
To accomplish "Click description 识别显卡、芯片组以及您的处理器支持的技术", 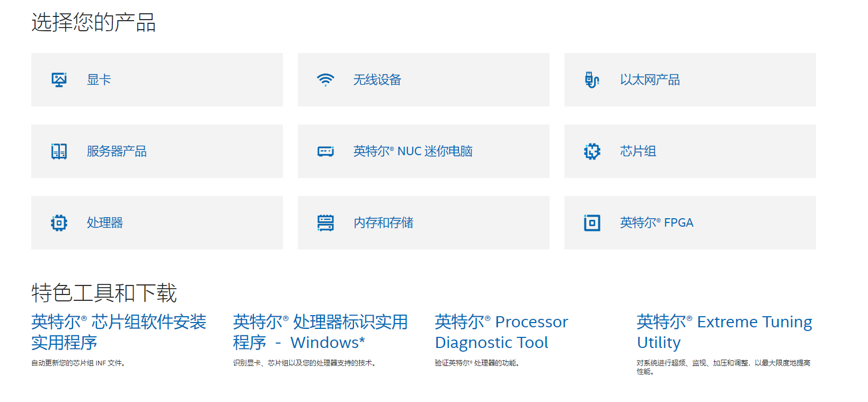I will coord(305,363).
